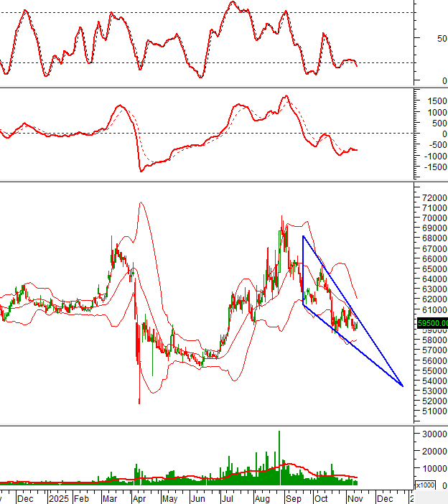The width and height of the screenshot is (448, 504).
Task: Click the 2025 year marker on time axis
Action: pos(59,498)
